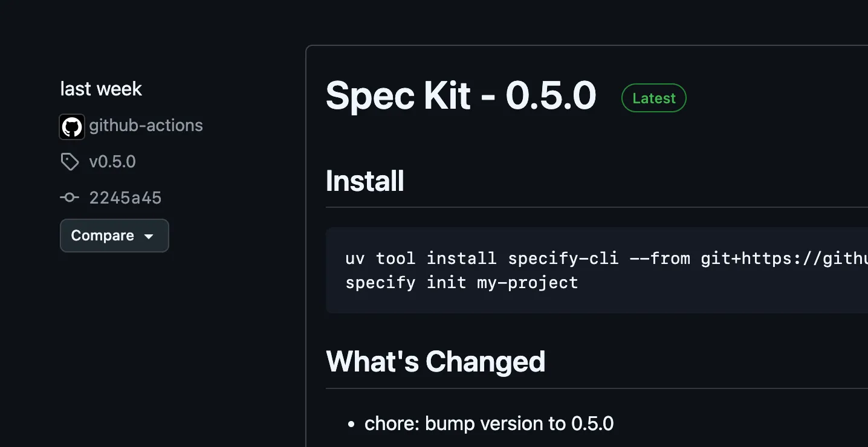Click the specify init my-project line
The image size is (868, 447).
tap(461, 282)
